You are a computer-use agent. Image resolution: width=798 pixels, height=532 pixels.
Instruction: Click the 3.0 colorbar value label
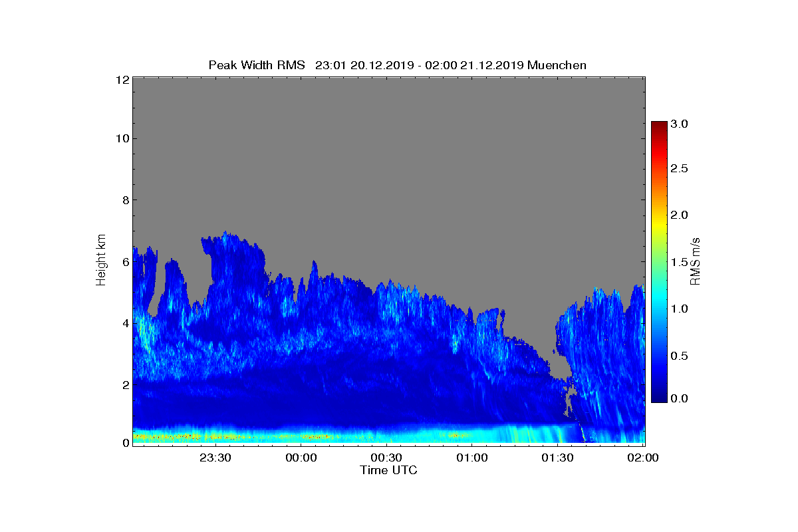coord(679,124)
